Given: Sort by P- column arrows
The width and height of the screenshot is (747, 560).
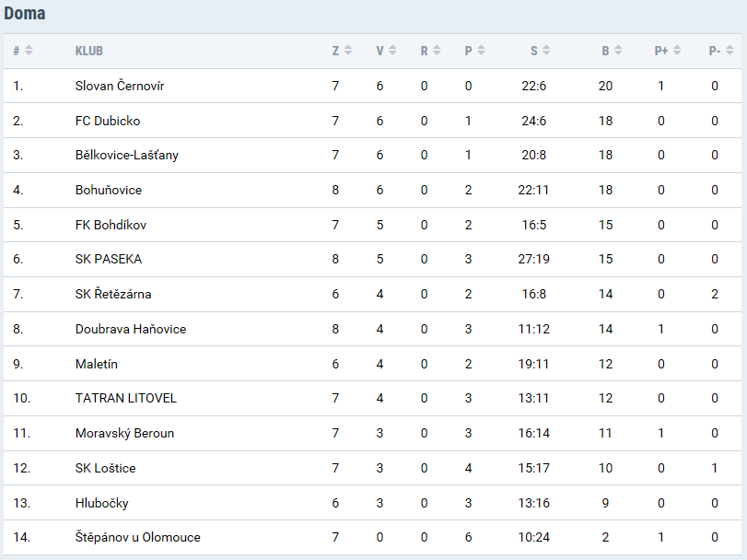Looking at the screenshot, I should [x=729, y=50].
